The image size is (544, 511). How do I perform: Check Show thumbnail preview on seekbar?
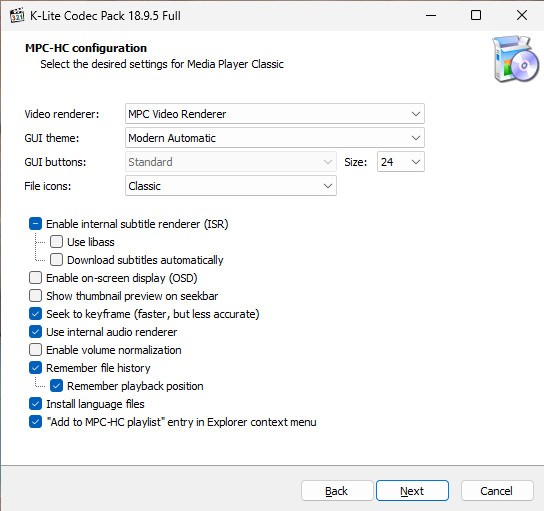click(35, 296)
